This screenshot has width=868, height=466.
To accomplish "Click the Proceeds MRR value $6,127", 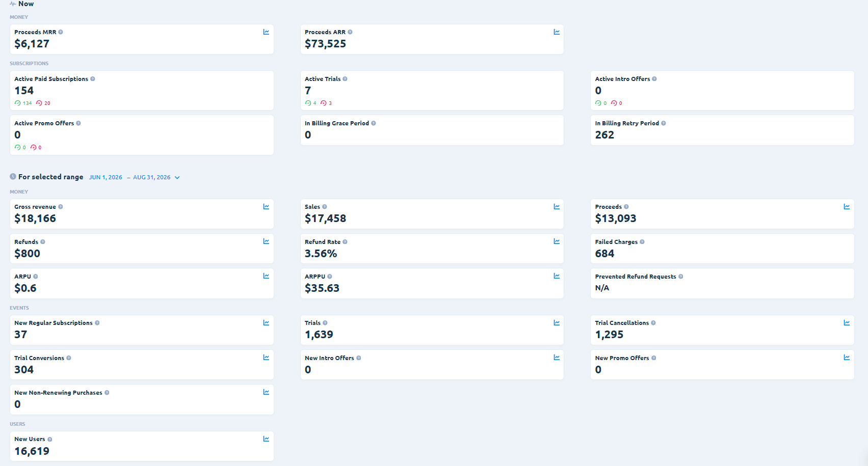I will (32, 44).
